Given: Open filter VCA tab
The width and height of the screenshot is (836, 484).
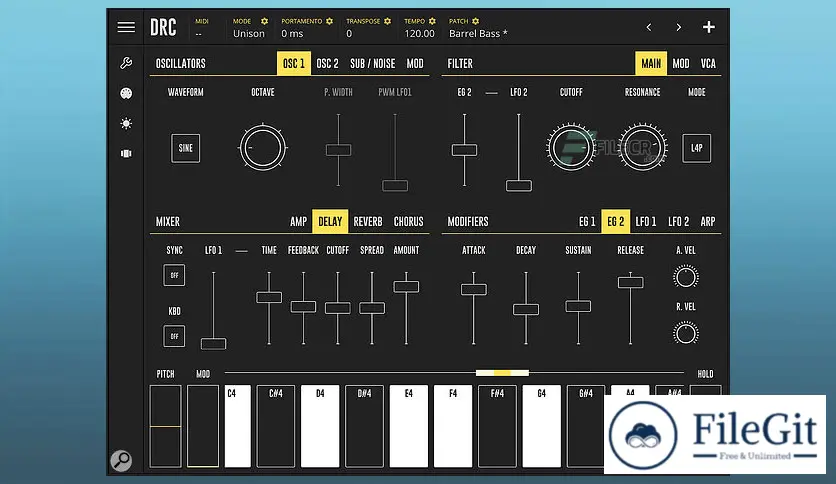Looking at the screenshot, I should [708, 63].
